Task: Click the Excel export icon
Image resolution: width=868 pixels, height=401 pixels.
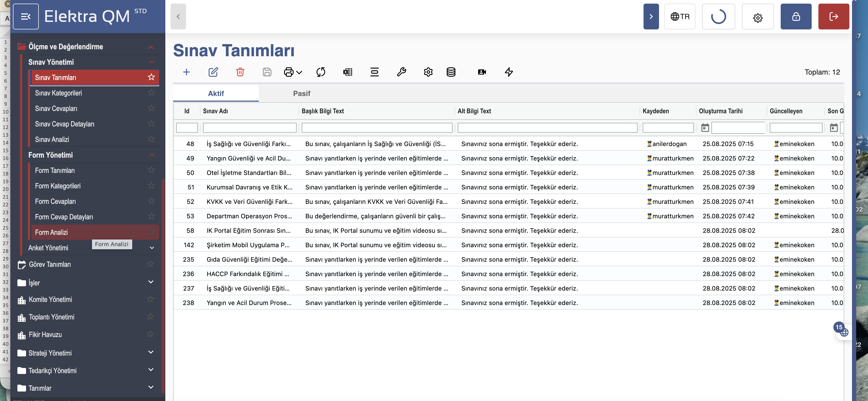Action: 347,72
